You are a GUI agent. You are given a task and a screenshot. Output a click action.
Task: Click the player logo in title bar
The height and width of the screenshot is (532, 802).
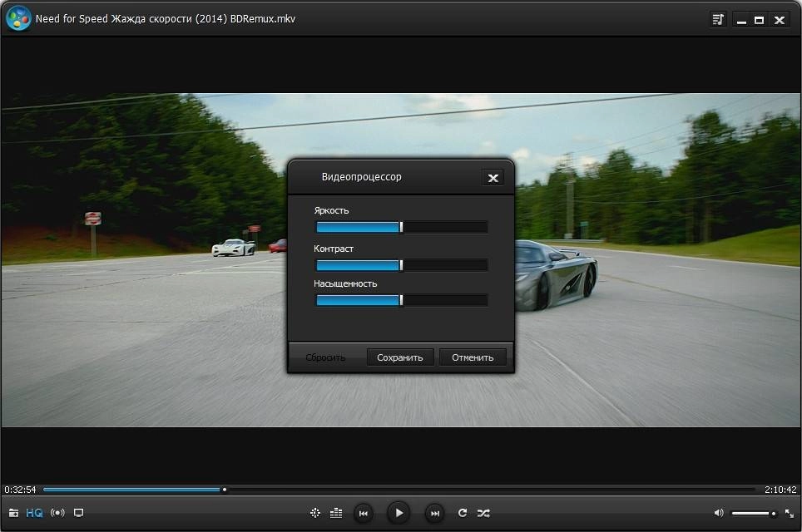pyautogui.click(x=18, y=18)
